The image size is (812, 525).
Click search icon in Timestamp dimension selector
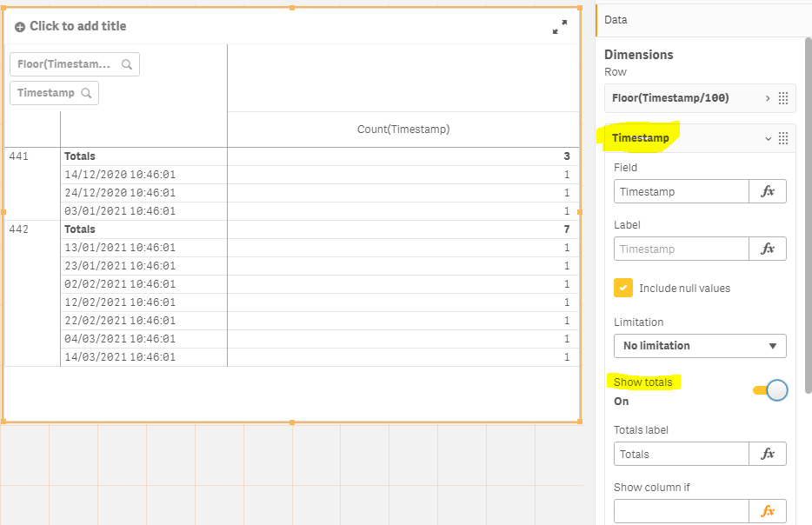[x=87, y=93]
